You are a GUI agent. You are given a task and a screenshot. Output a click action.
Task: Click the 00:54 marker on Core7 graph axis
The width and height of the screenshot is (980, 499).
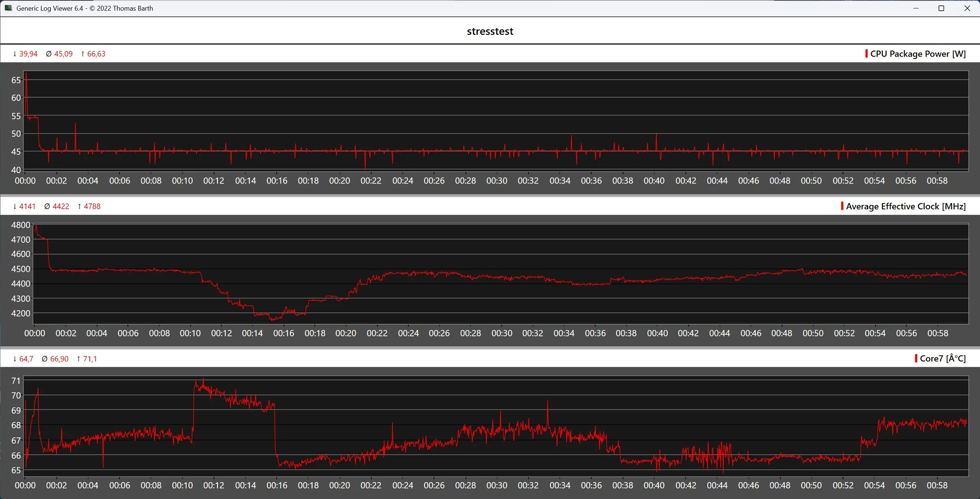point(874,486)
